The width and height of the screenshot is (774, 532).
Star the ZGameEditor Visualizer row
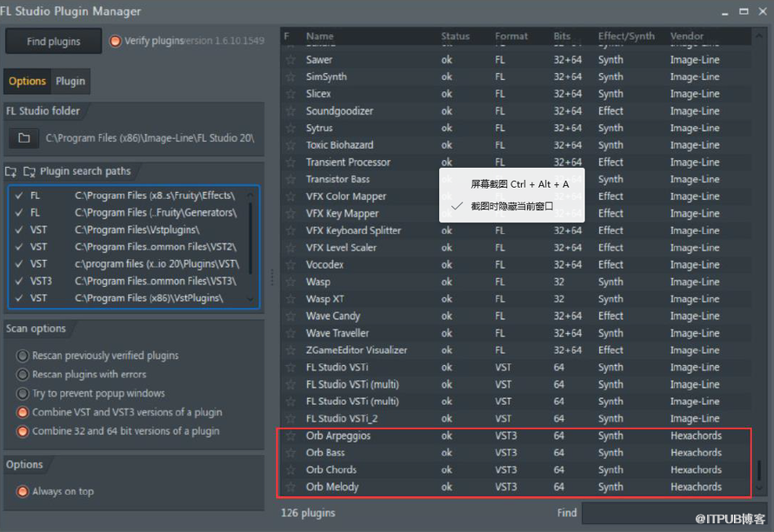[290, 350]
